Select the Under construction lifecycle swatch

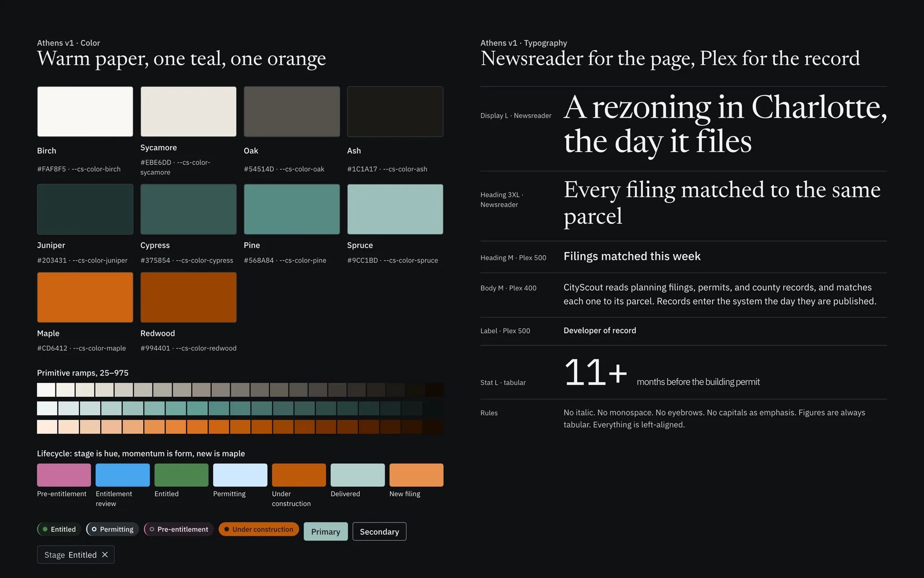(299, 475)
